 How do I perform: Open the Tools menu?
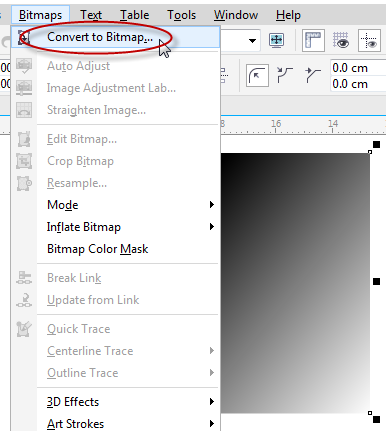pyautogui.click(x=181, y=15)
